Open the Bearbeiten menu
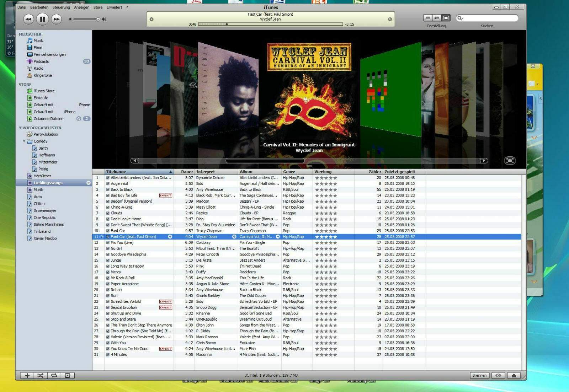The image size is (569, 392). [39, 7]
